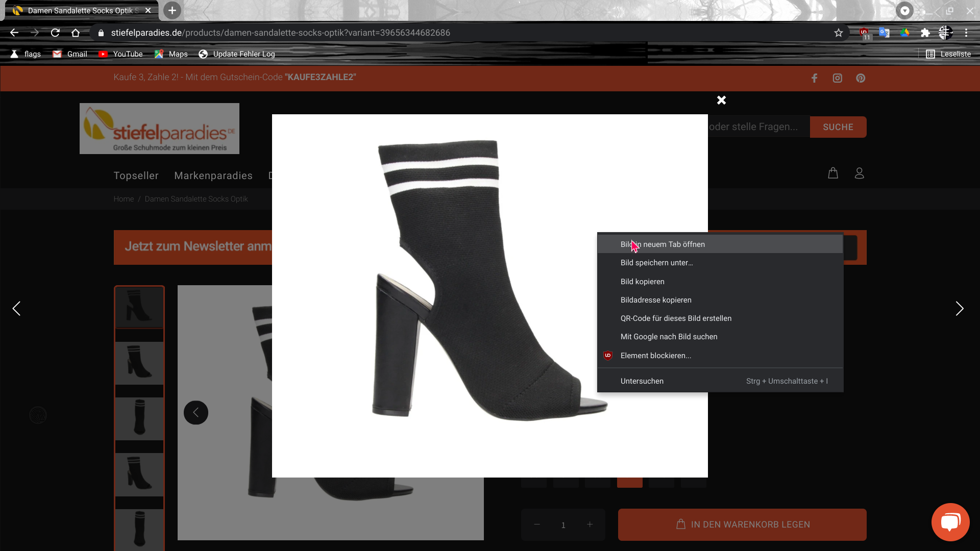Bookmark this page with star icon
This screenshot has width=980, height=551.
[839, 33]
